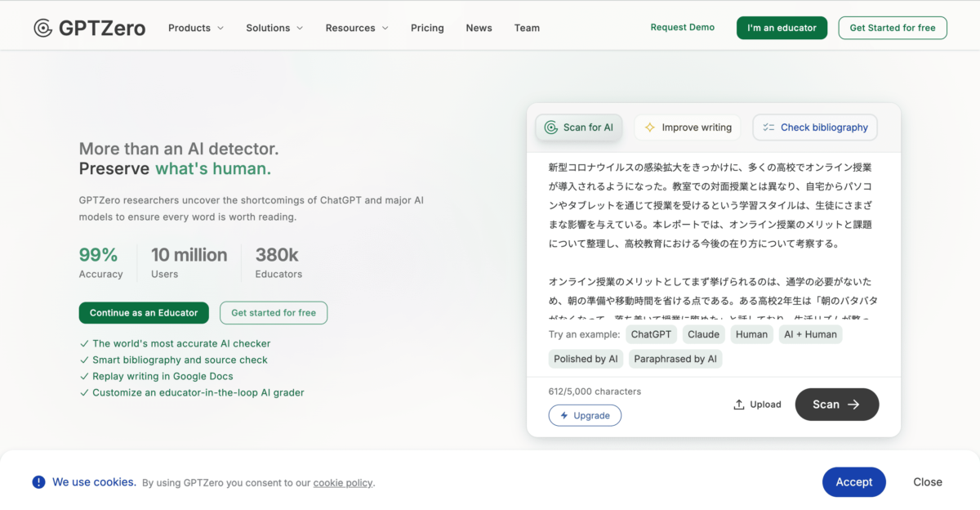The image size is (980, 510).
Task: Load the Human example text
Action: point(751,334)
